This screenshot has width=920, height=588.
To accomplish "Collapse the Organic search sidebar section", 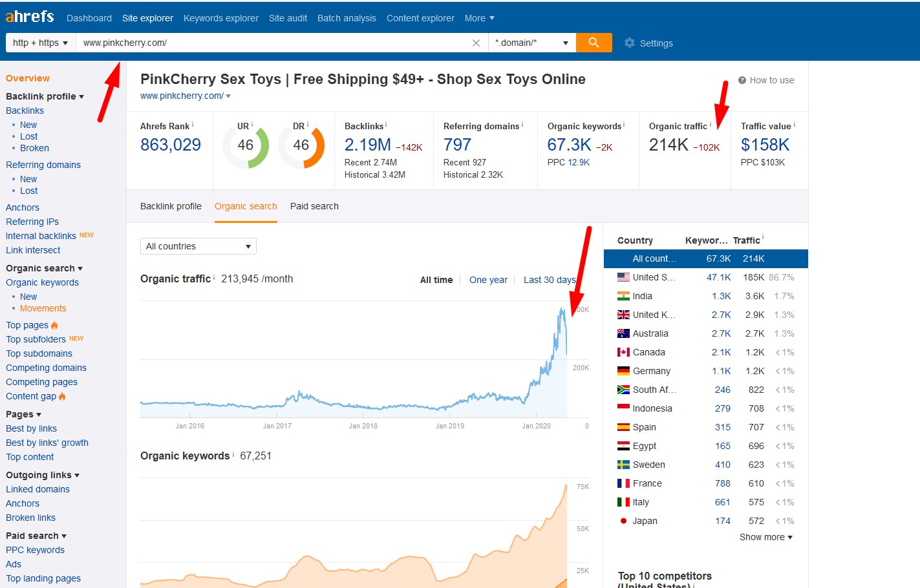I will click(x=44, y=268).
